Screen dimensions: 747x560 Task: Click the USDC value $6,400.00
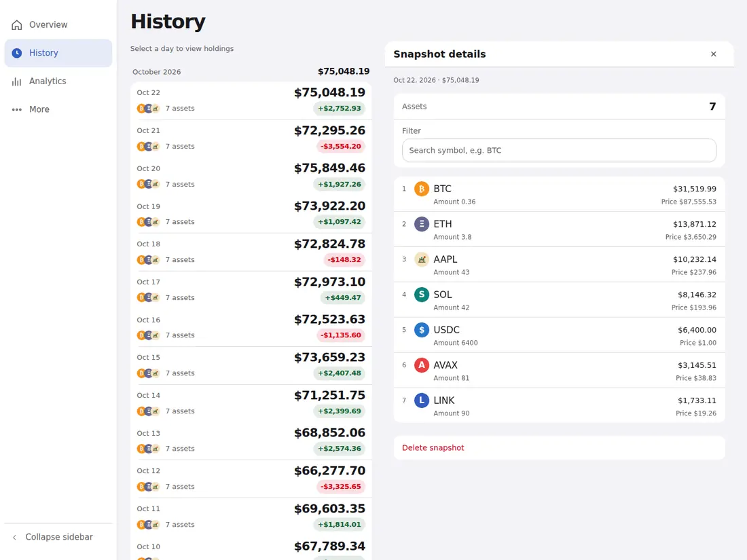(x=697, y=330)
